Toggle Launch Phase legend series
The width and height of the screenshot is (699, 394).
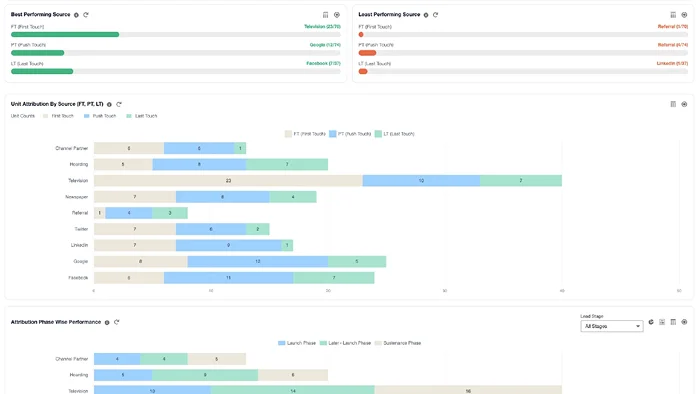click(x=297, y=343)
